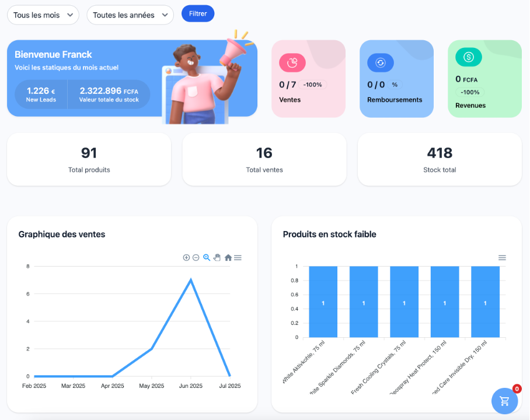Select the Total ventes card showing 16
The width and height of the screenshot is (530, 420).
(x=264, y=159)
